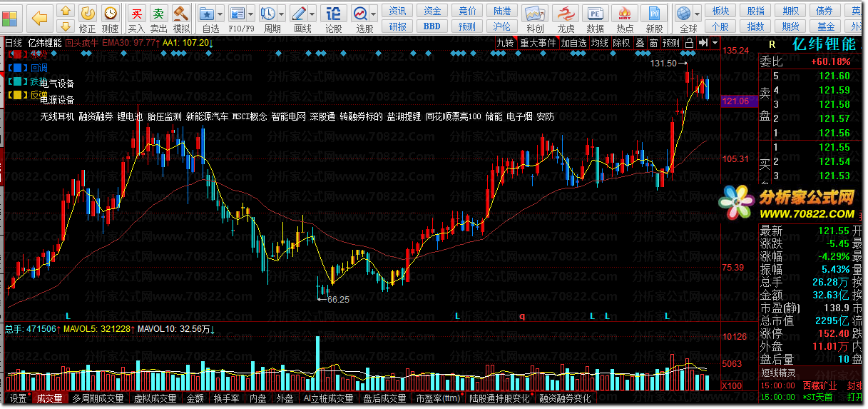Viewport: 868px width, 409px height.
Task: Expand the 自选 dropdown arrow
Action: point(220,13)
